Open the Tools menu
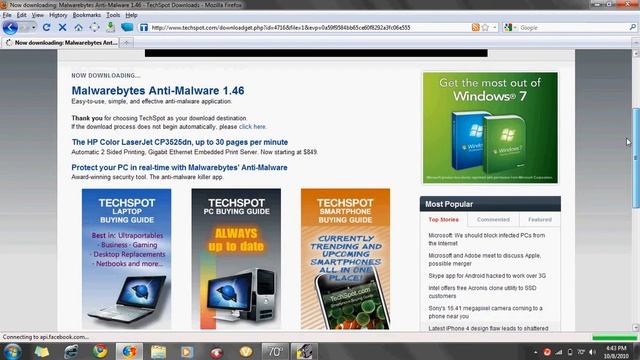This screenshot has width=640, height=360. click(113, 15)
